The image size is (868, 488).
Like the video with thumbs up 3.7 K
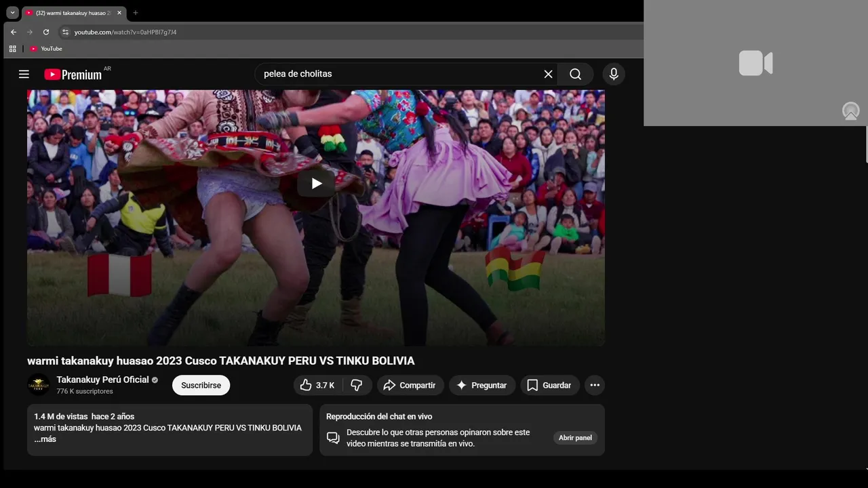tap(318, 385)
